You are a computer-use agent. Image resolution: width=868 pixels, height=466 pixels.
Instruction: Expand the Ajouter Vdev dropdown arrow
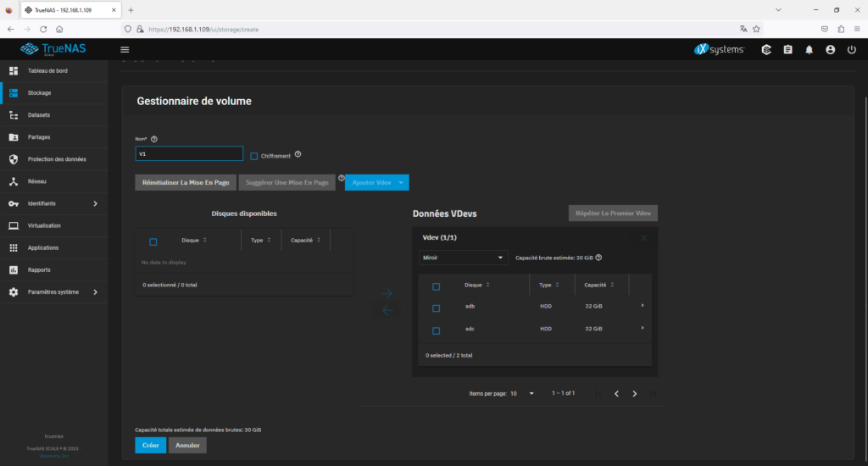402,182
